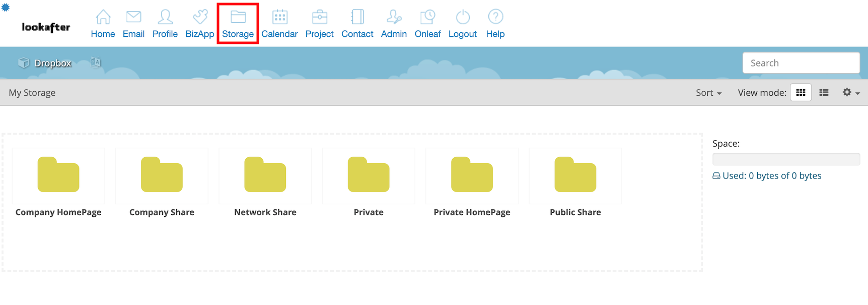The image size is (868, 305).
Task: Open Email from the top navigation
Action: pyautogui.click(x=133, y=17)
